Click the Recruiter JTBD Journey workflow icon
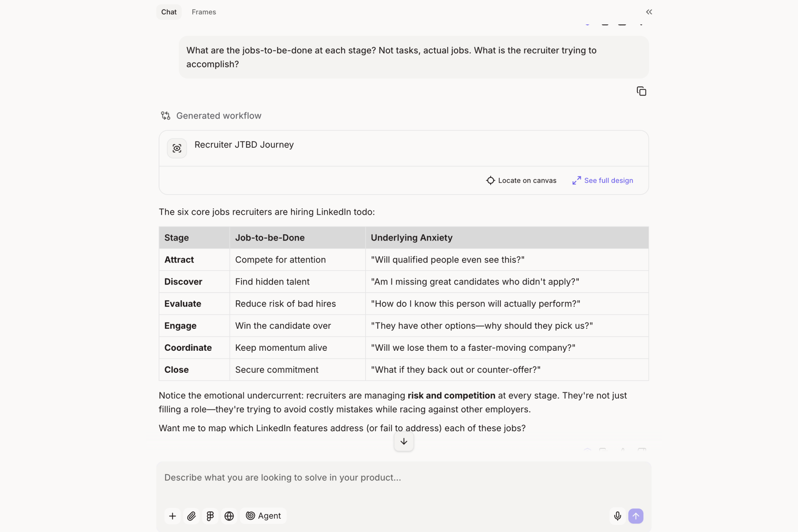Image resolution: width=798 pixels, height=532 pixels. pyautogui.click(x=177, y=148)
